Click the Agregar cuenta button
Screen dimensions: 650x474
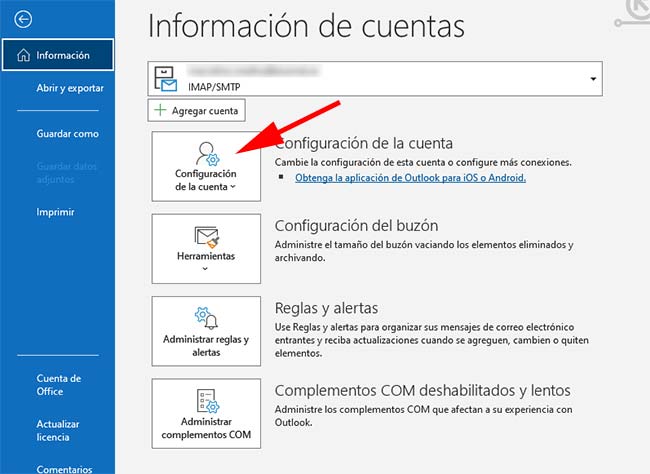tap(196, 110)
